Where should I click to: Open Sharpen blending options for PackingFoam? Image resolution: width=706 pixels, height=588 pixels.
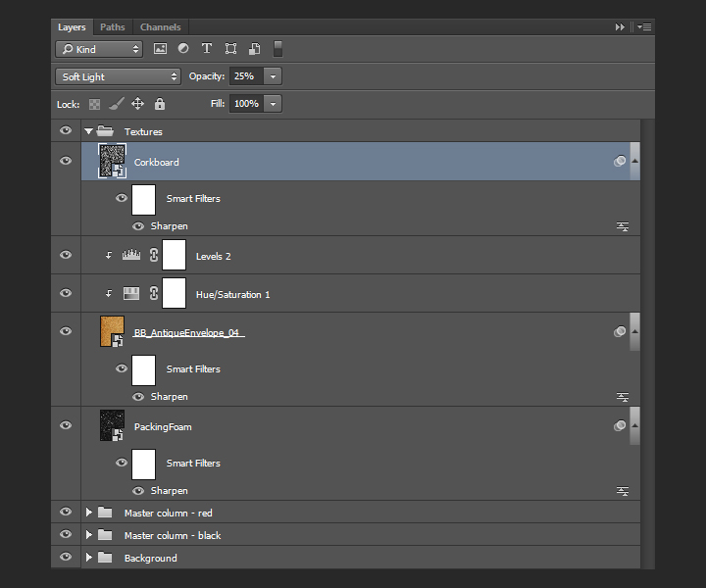point(623,491)
